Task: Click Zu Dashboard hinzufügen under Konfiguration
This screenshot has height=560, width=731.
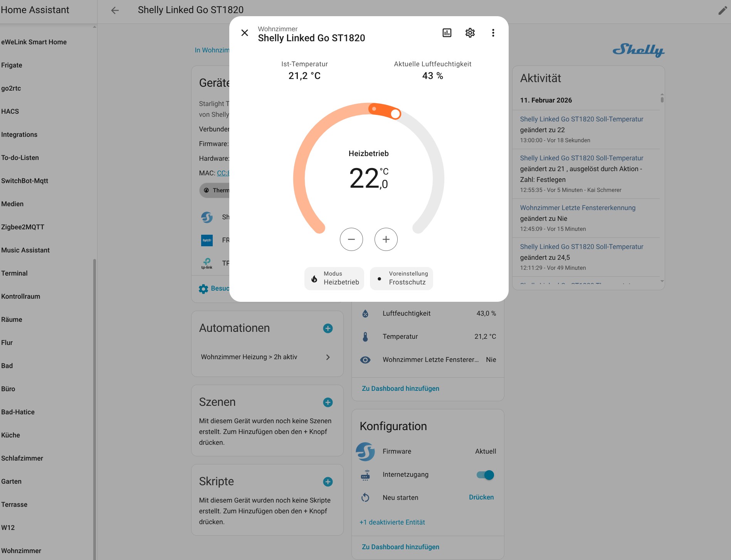Action: pos(400,547)
